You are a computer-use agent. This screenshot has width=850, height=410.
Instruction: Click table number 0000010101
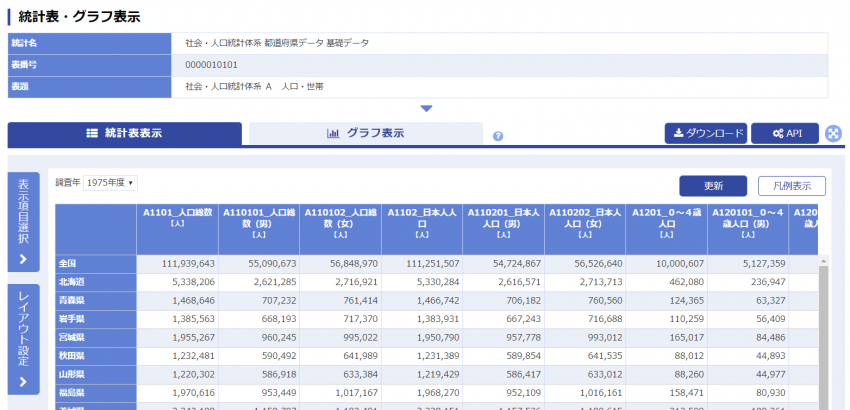211,65
